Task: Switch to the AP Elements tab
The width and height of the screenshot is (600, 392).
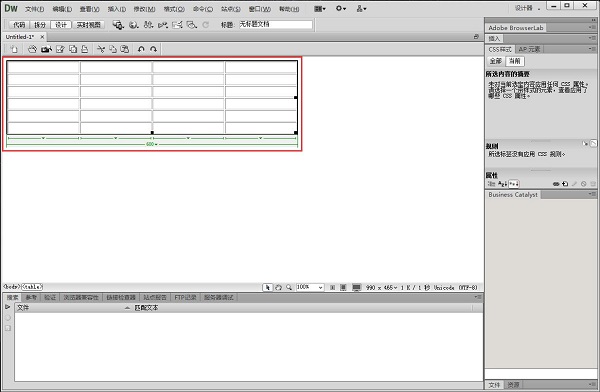Action: pyautogui.click(x=529, y=49)
